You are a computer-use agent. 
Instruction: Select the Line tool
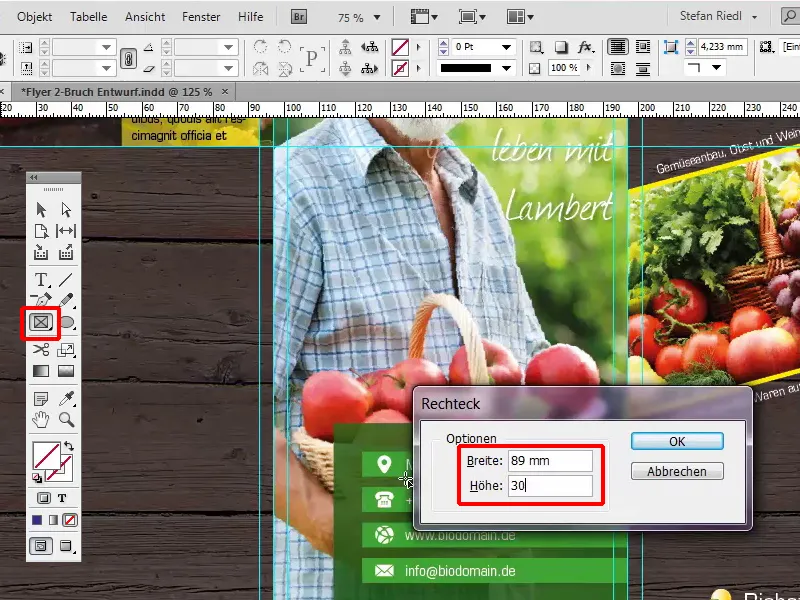66,280
